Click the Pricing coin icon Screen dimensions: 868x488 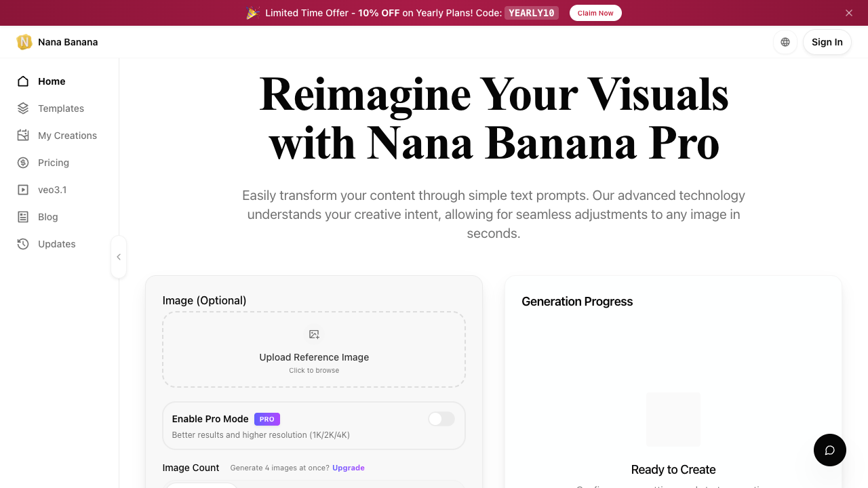click(x=22, y=162)
